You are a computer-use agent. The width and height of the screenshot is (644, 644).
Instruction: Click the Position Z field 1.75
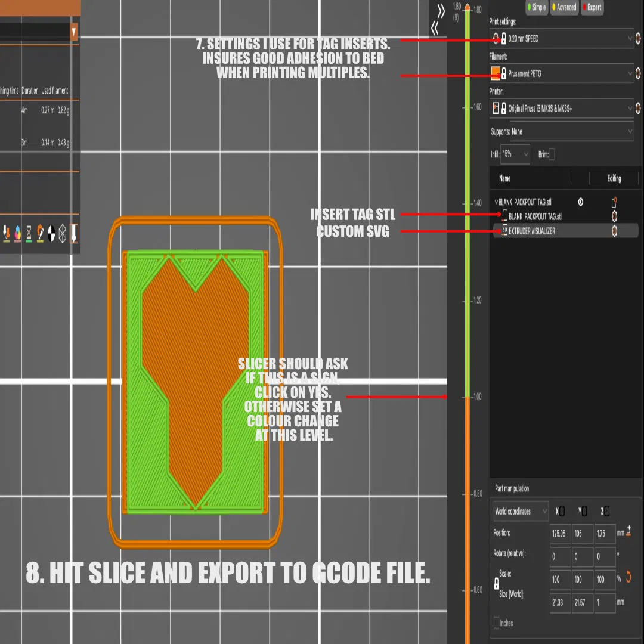[605, 534]
